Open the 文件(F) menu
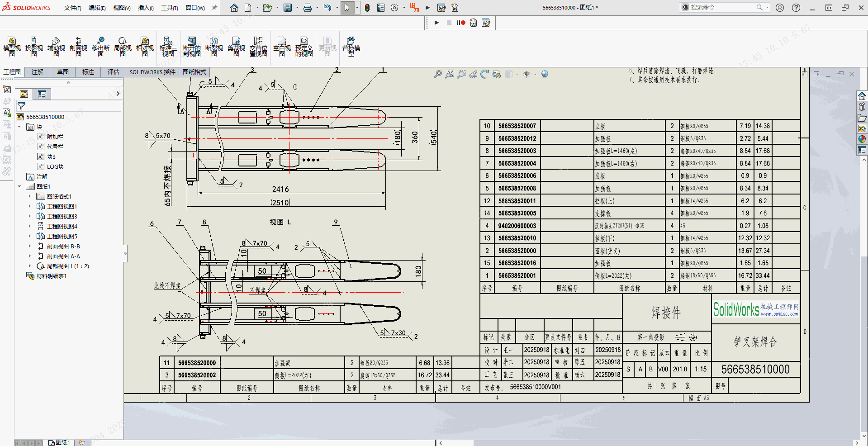 point(72,8)
